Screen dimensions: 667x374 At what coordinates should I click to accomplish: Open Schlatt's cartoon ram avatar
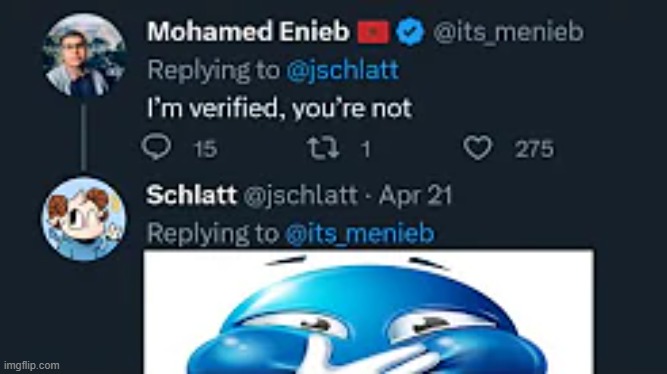pyautogui.click(x=84, y=219)
